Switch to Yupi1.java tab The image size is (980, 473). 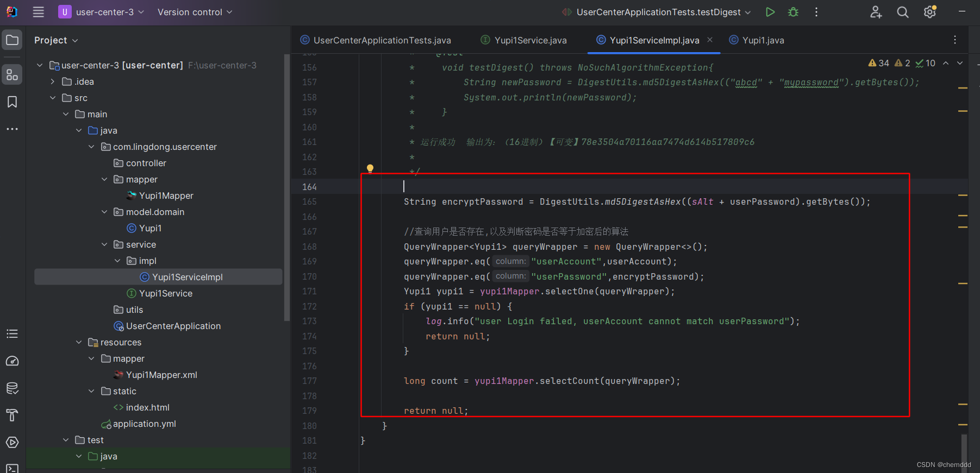[757, 40]
